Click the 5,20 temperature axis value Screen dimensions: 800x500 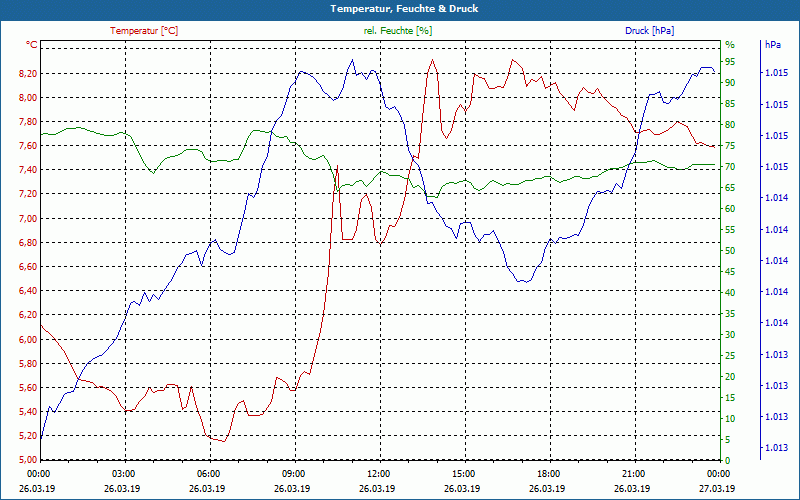(x=28, y=436)
